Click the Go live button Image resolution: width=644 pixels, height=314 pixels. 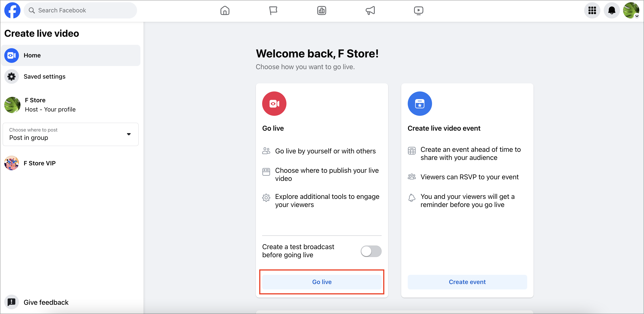click(322, 282)
